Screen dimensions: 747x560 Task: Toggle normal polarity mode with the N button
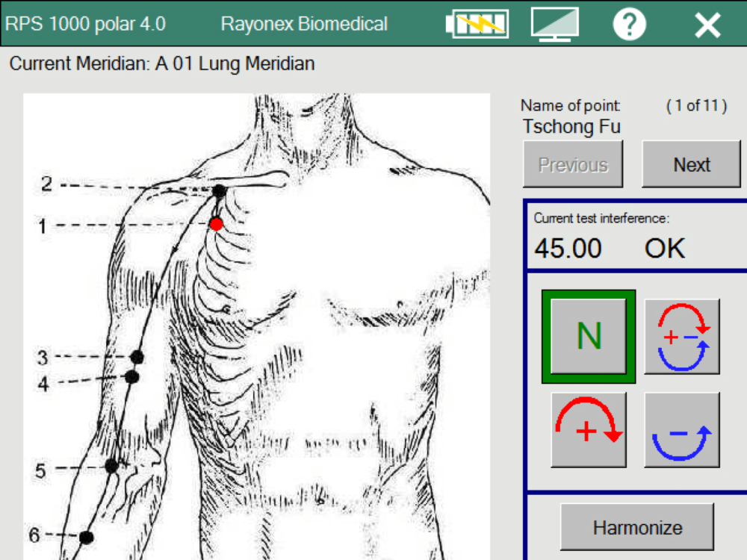[588, 335]
